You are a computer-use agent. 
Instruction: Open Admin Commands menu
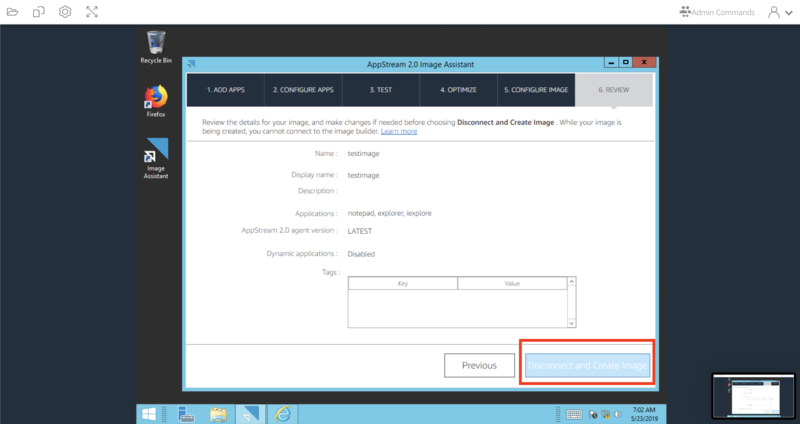pos(717,12)
